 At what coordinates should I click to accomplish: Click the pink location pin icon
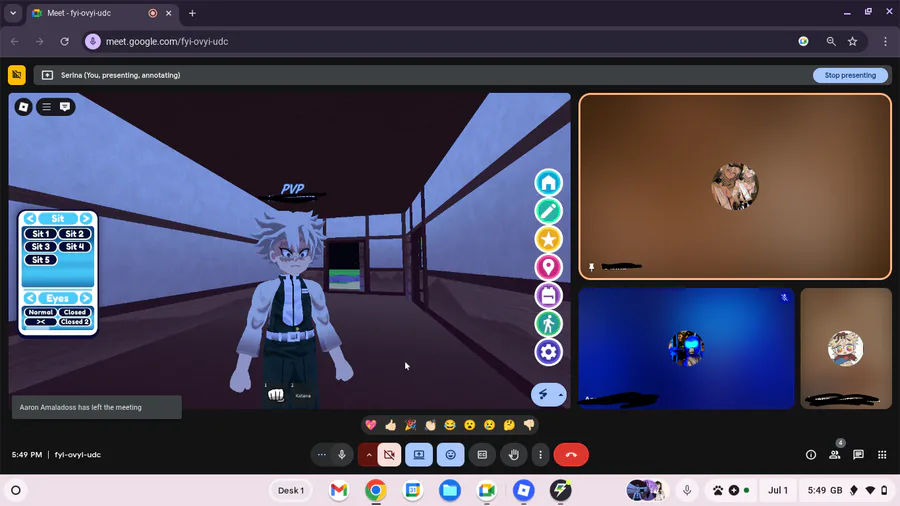coord(548,267)
